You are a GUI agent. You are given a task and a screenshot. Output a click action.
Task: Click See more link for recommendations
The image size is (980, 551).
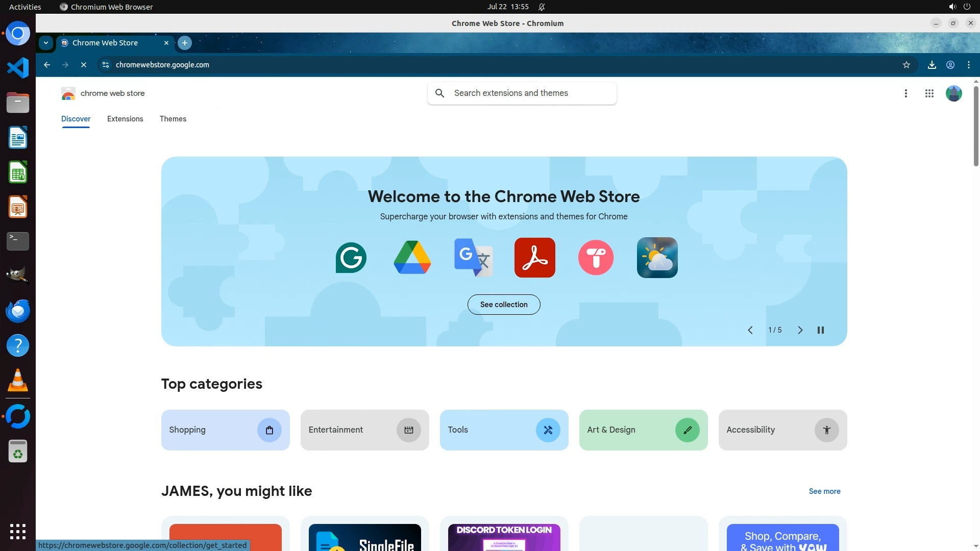[x=824, y=491]
